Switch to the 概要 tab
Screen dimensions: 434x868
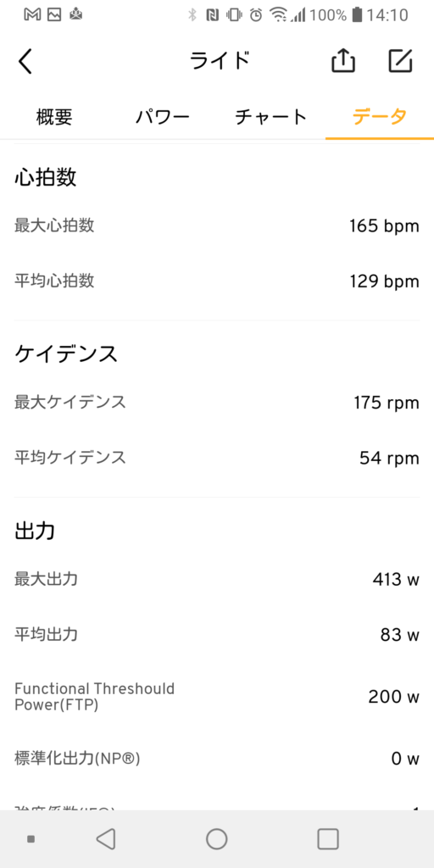[54, 117]
